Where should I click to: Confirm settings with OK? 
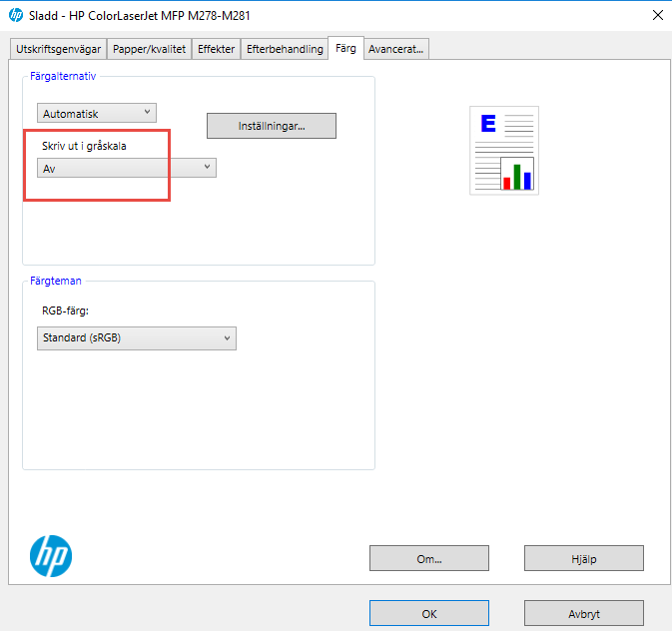429,613
